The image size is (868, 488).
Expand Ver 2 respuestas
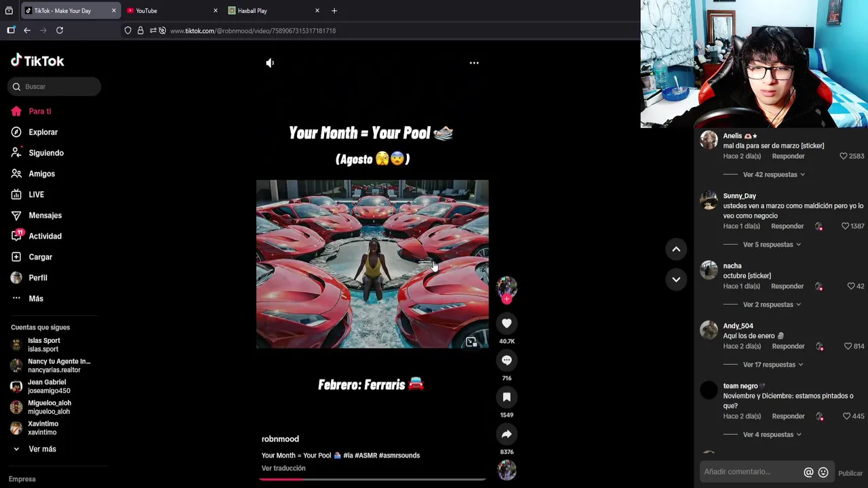(x=772, y=305)
